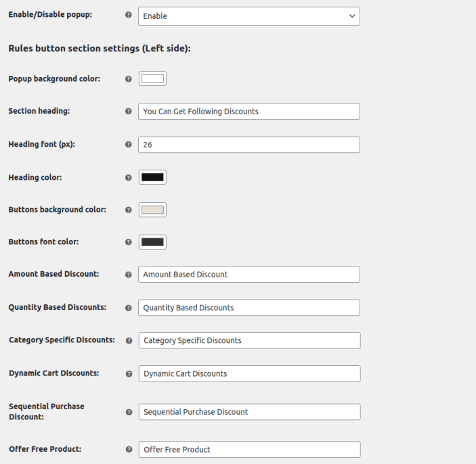Edit the Quantity Based Discounts text field
Image resolution: width=476 pixels, height=464 pixels.
tap(248, 308)
